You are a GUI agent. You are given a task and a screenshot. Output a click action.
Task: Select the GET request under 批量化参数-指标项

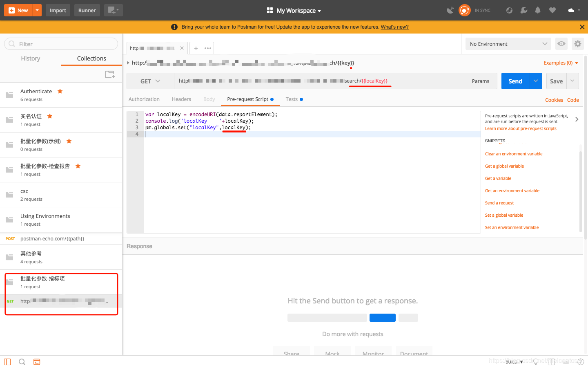tap(61, 301)
